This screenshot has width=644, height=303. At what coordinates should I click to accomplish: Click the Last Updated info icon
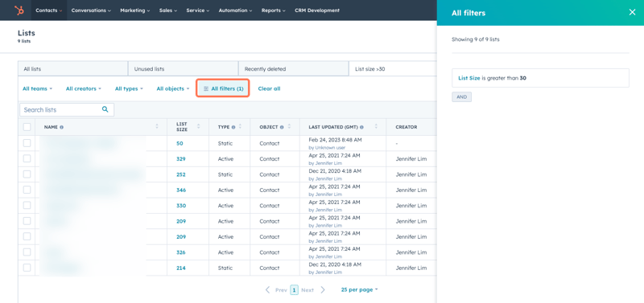[x=361, y=127]
